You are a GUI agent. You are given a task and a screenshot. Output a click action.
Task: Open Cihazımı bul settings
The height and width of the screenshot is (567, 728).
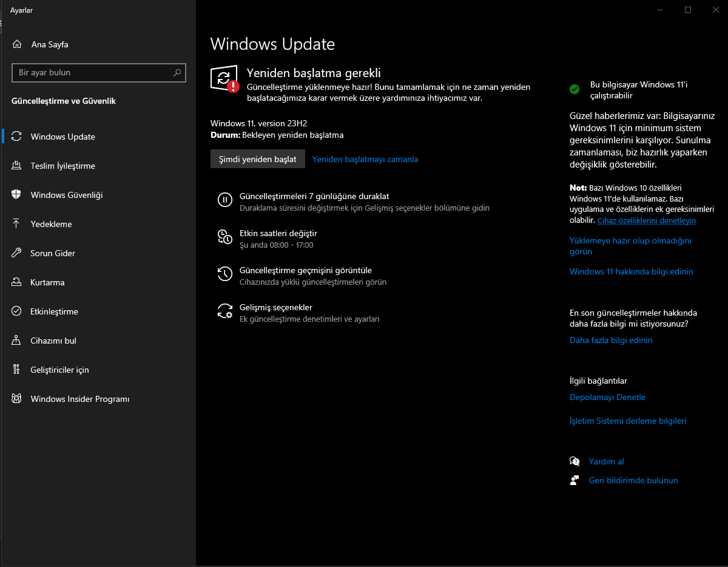(98, 341)
